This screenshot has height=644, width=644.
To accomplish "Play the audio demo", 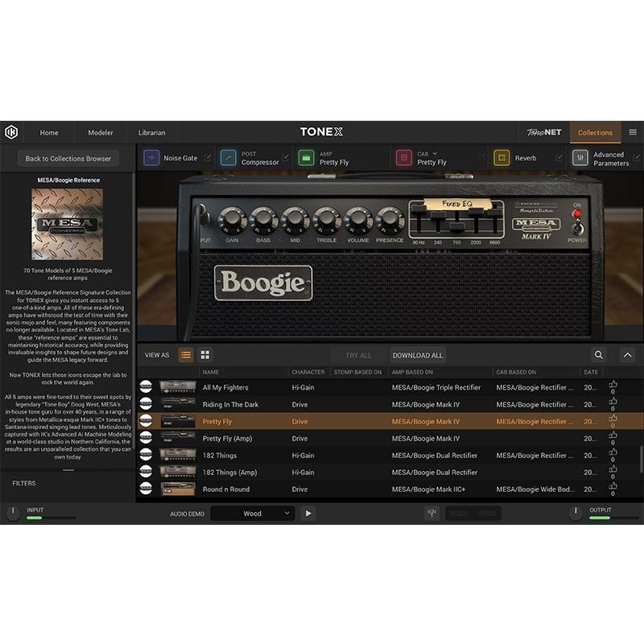I will click(x=308, y=513).
